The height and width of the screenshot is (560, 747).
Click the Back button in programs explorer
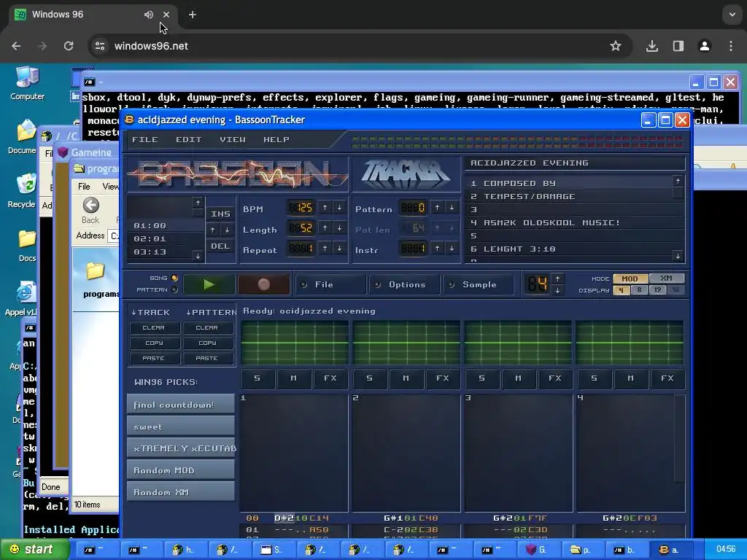coord(90,211)
